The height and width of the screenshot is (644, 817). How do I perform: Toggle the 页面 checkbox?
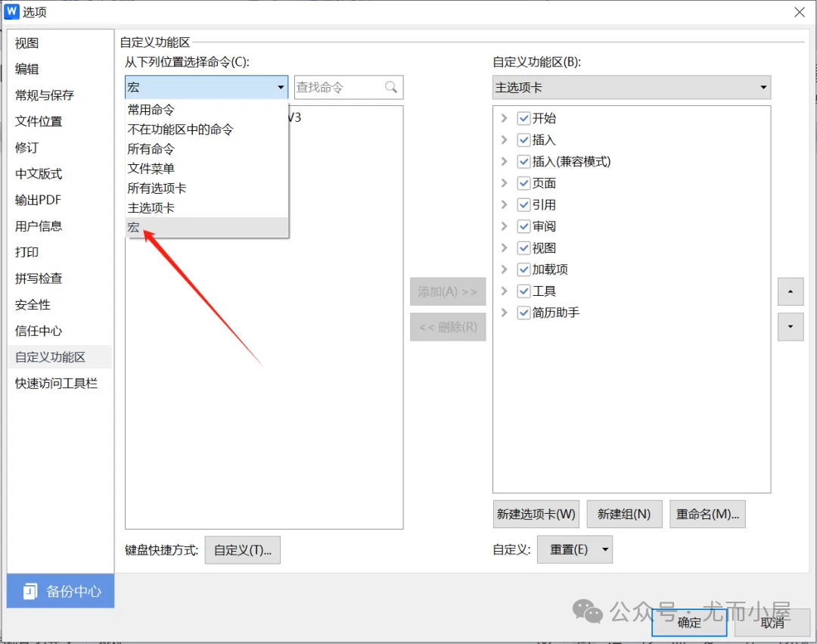(523, 183)
